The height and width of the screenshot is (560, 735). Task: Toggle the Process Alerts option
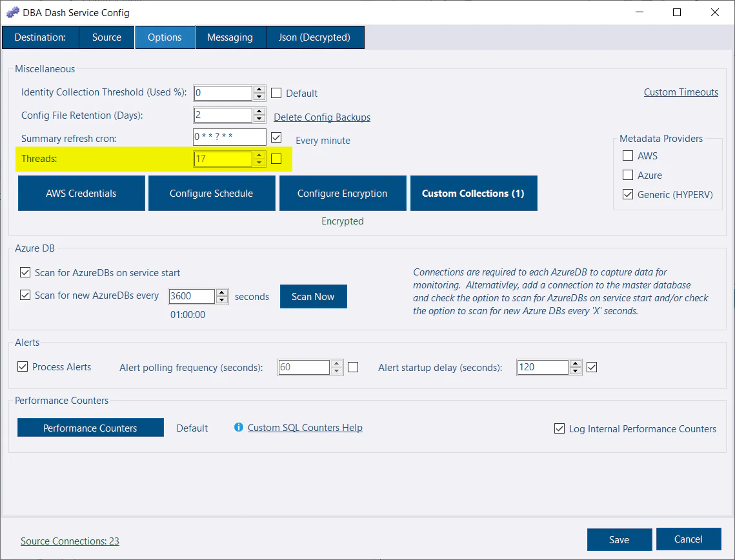click(23, 366)
